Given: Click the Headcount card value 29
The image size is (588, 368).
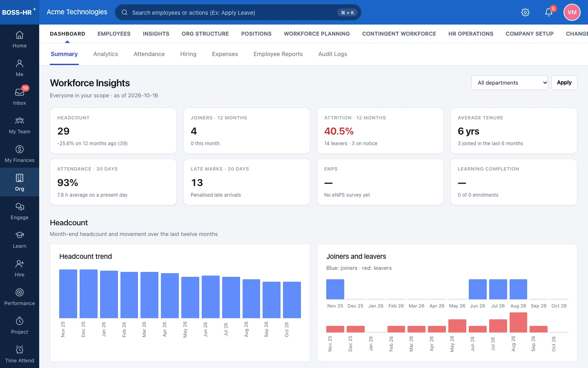Looking at the screenshot, I should pos(63,131).
